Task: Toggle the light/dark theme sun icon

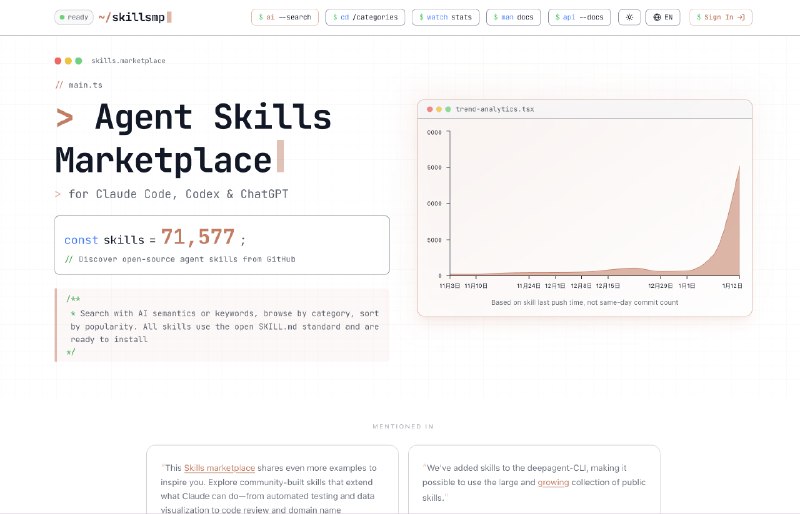Action: coord(630,17)
